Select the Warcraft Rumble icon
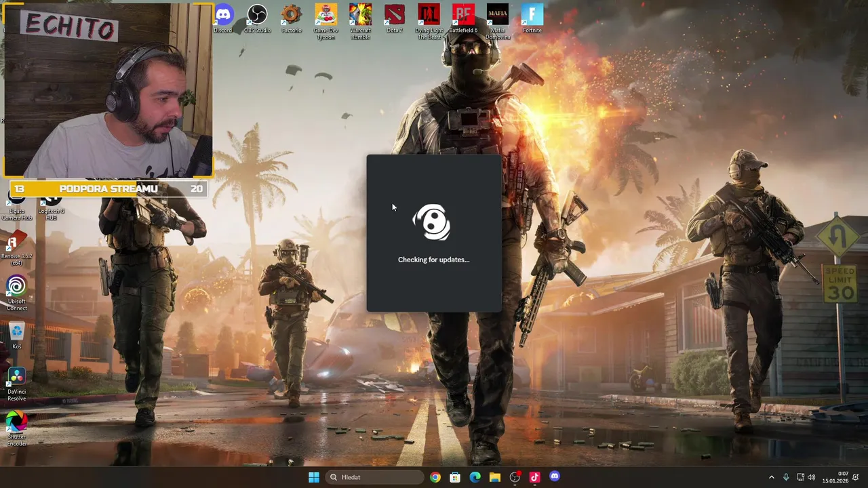The width and height of the screenshot is (868, 488). pos(360,22)
